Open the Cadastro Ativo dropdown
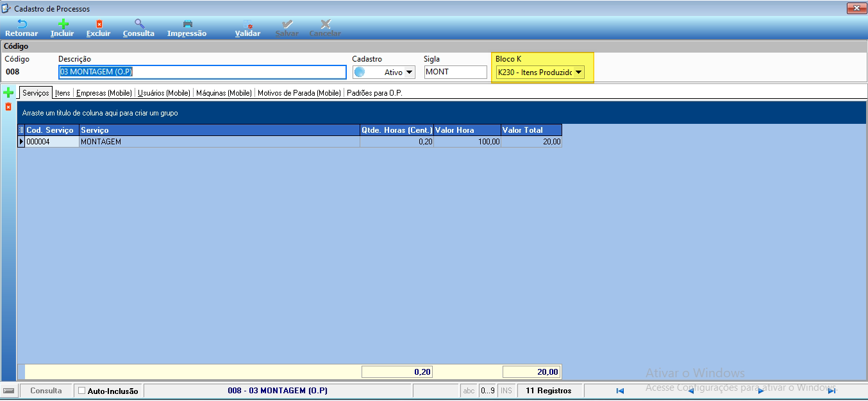The height and width of the screenshot is (401, 868). tap(410, 73)
